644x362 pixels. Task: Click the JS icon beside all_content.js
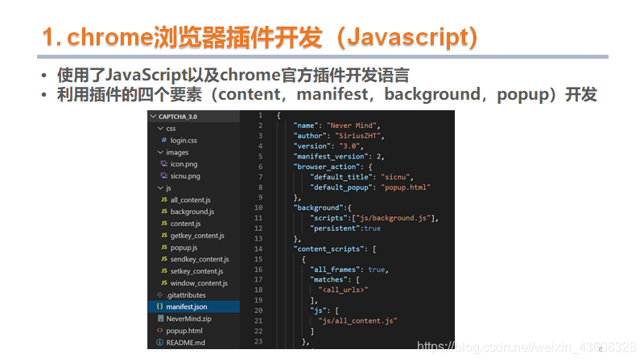click(164, 200)
